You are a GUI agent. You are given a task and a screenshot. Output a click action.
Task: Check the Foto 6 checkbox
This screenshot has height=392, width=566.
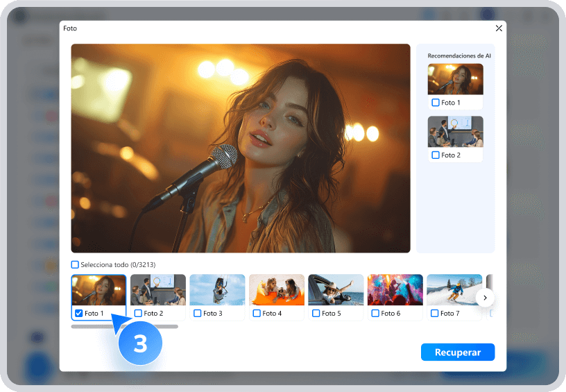(x=375, y=314)
